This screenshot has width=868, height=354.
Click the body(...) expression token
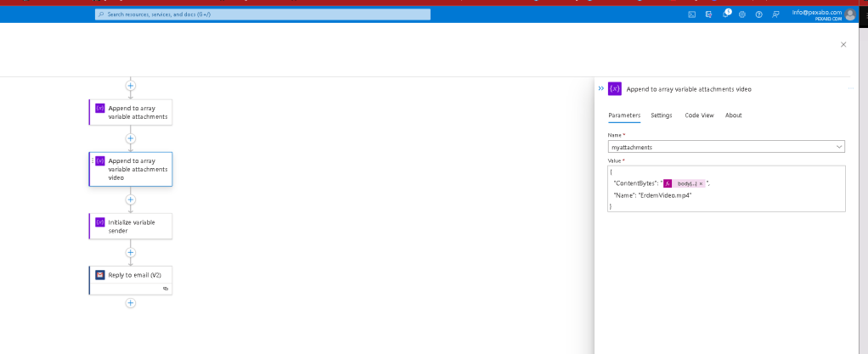[x=685, y=183]
